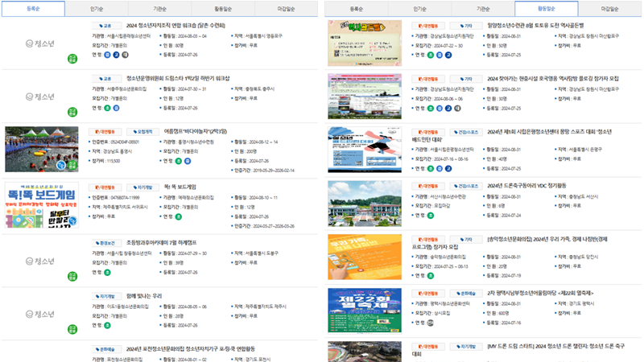Select the 인기순 tab in the left list

[97, 9]
